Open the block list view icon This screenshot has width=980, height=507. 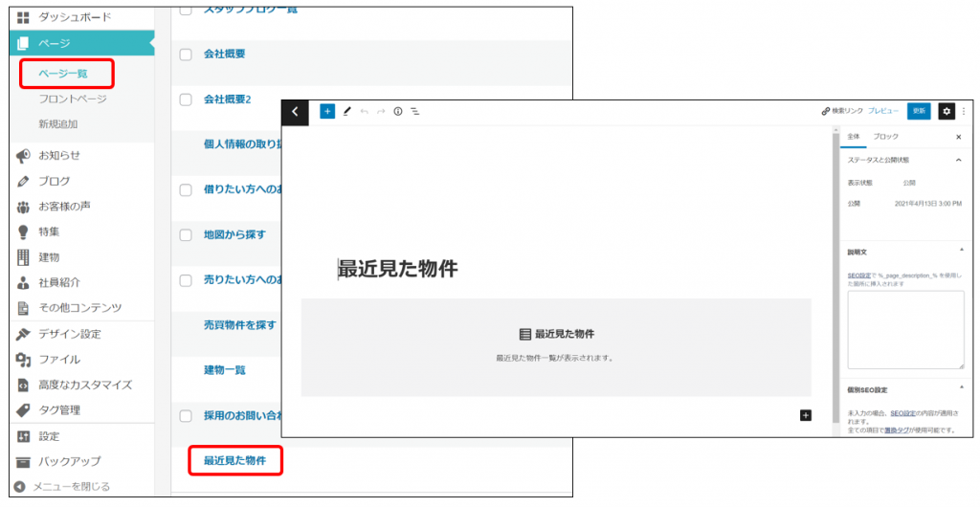[415, 112]
